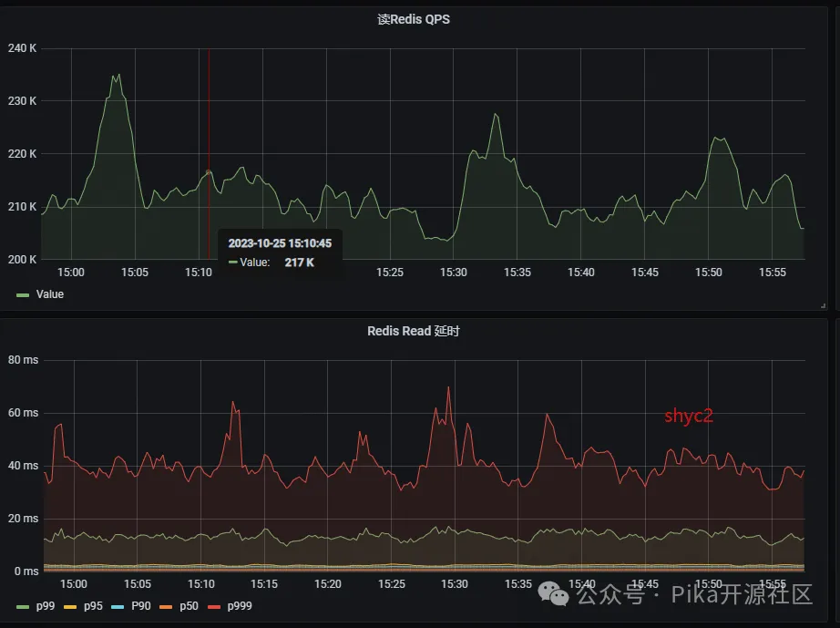Click the green Value legend color swatch
Viewport: 840px width, 628px height.
coord(23,295)
